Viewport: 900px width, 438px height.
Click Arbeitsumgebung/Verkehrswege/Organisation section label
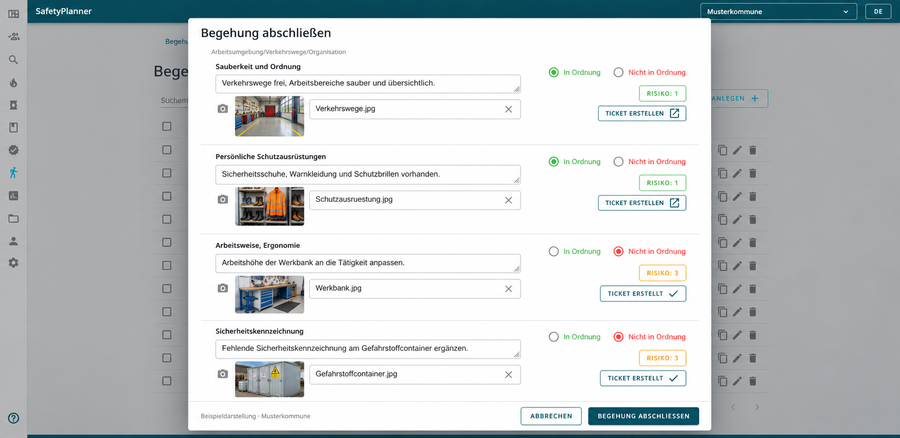tap(278, 52)
